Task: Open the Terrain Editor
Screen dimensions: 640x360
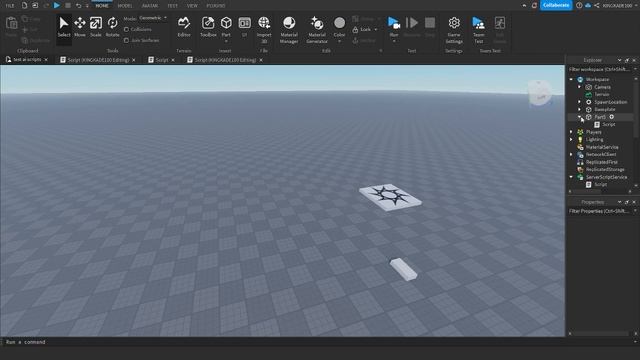Action: click(184, 27)
